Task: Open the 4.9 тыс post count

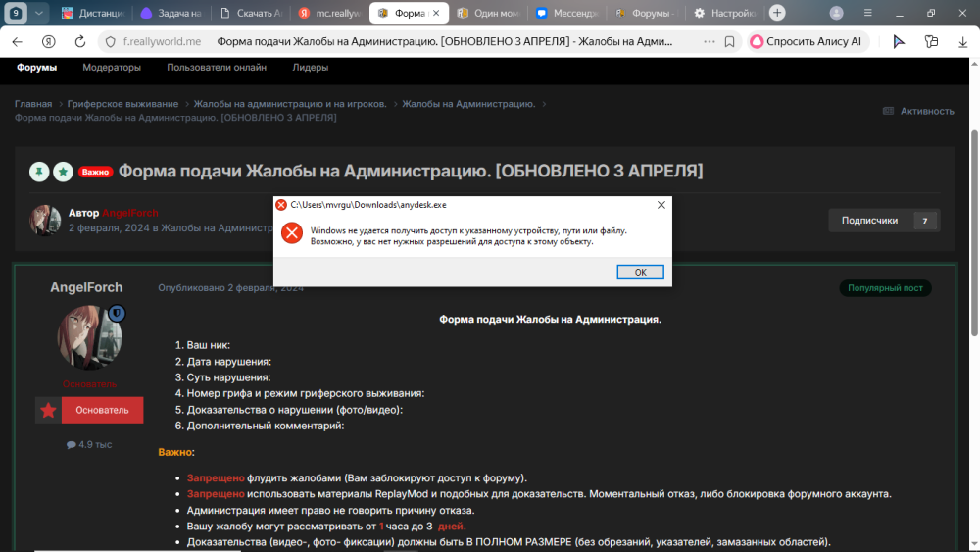Action: tap(89, 444)
